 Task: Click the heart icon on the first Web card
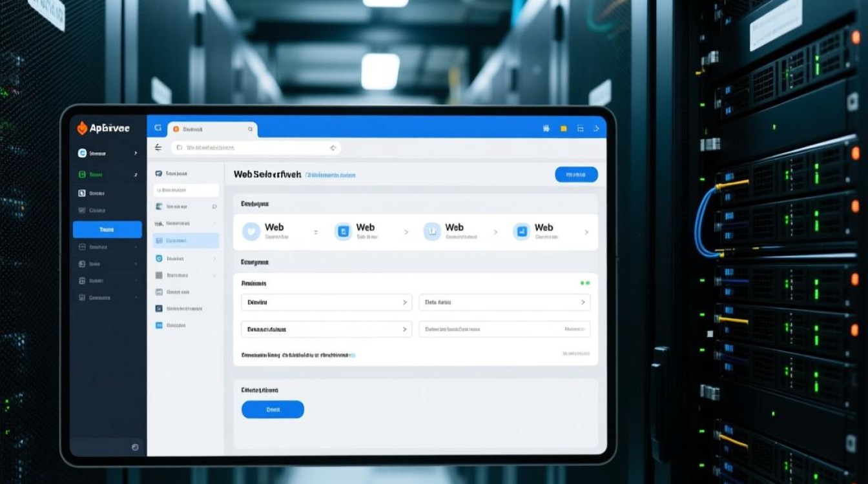click(x=251, y=232)
